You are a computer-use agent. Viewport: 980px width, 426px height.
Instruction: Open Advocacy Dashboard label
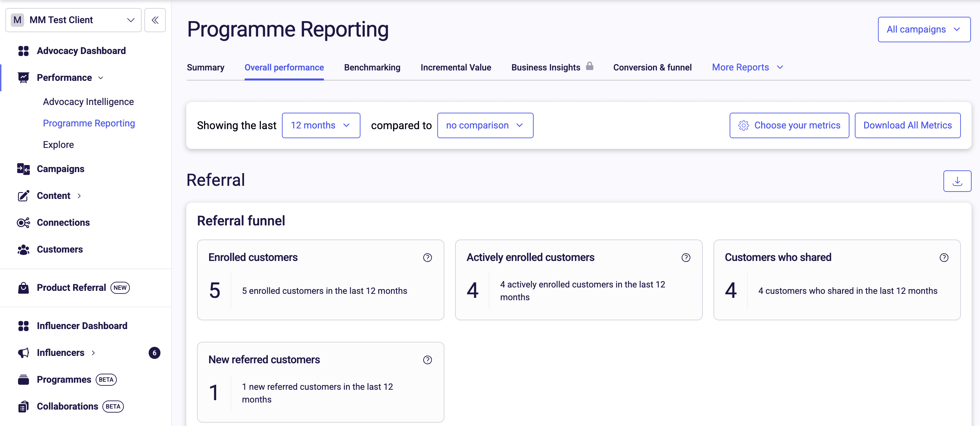click(x=81, y=51)
